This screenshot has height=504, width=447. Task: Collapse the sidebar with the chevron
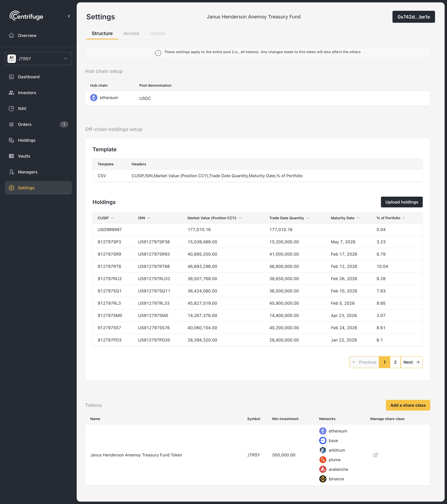point(69,16)
